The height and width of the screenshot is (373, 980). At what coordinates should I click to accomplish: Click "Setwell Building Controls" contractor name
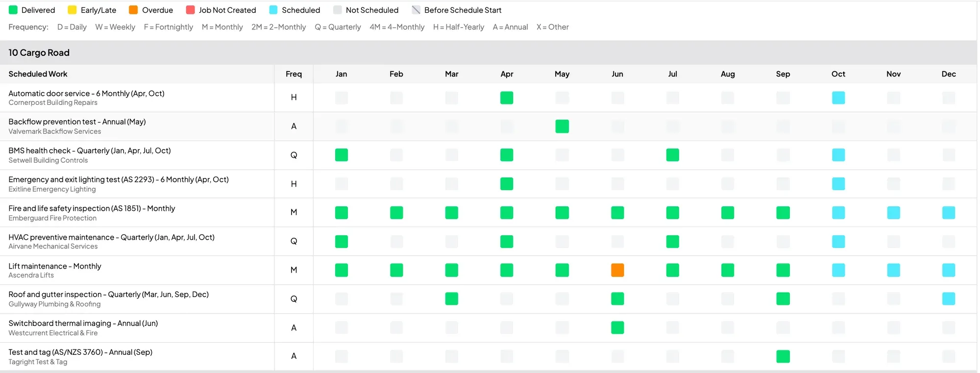coord(48,160)
